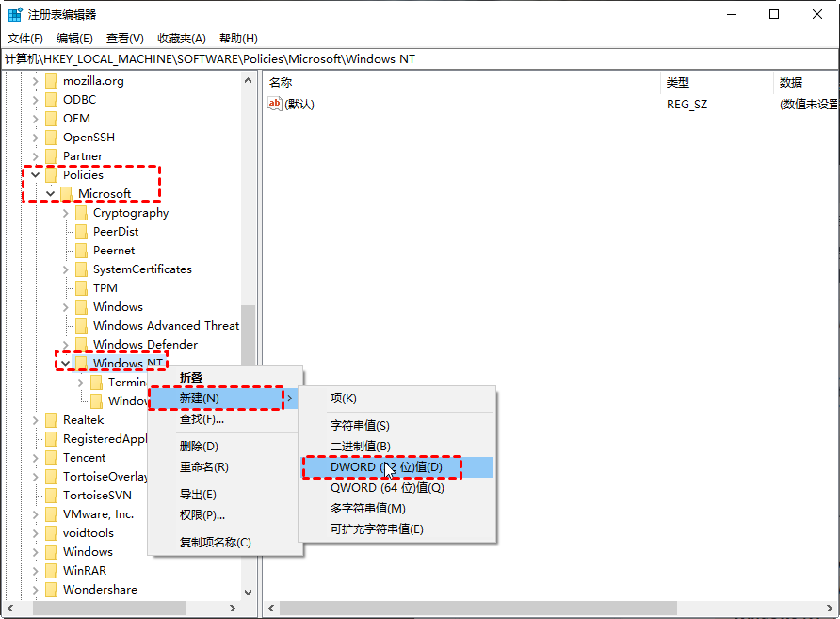Click the TPM folder icon
This screenshot has width=840, height=619.
click(81, 288)
